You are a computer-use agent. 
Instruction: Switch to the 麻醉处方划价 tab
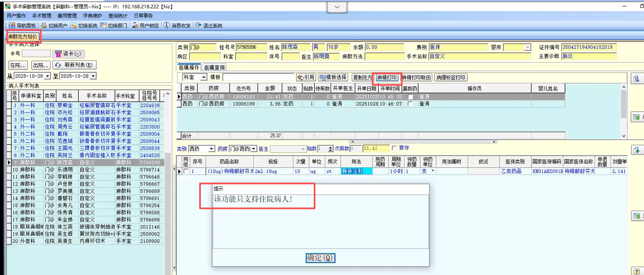click(x=23, y=37)
